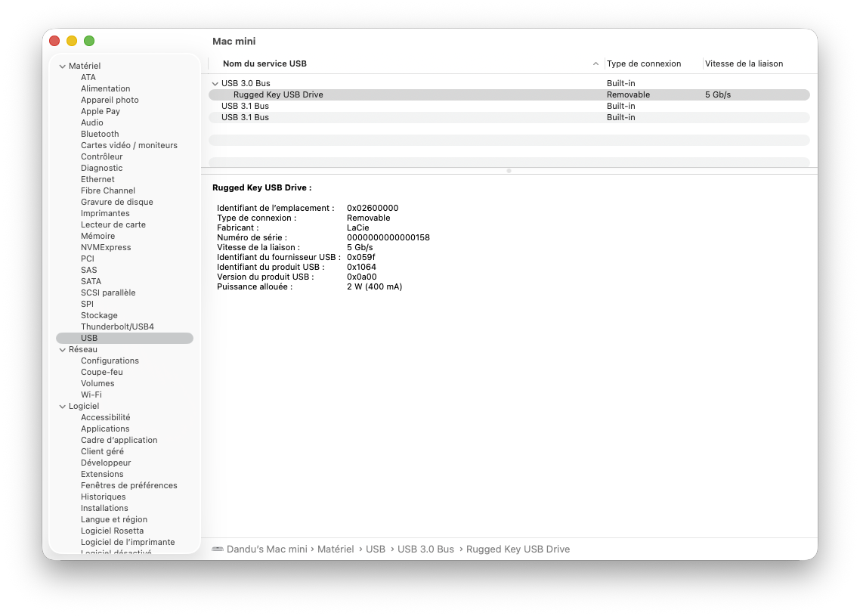Screen dimensions: 860x616
Task: Collapse the Matériel section in sidebar
Action: pyautogui.click(x=62, y=67)
